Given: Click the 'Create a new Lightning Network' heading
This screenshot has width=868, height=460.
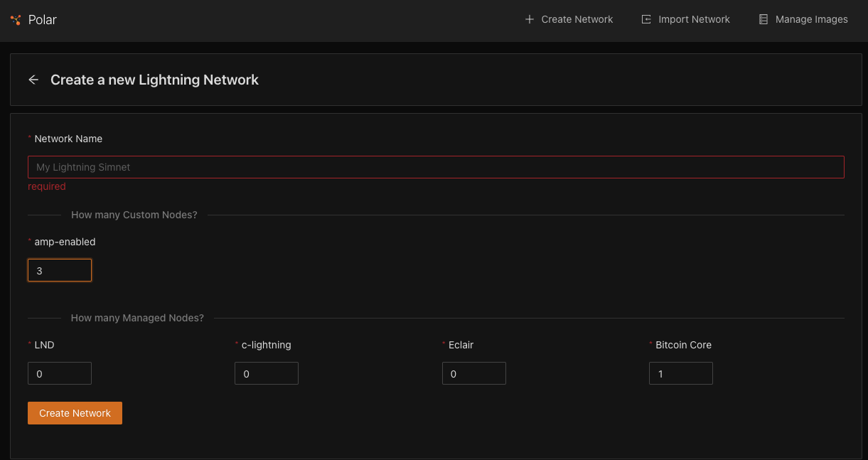Looking at the screenshot, I should coord(154,80).
